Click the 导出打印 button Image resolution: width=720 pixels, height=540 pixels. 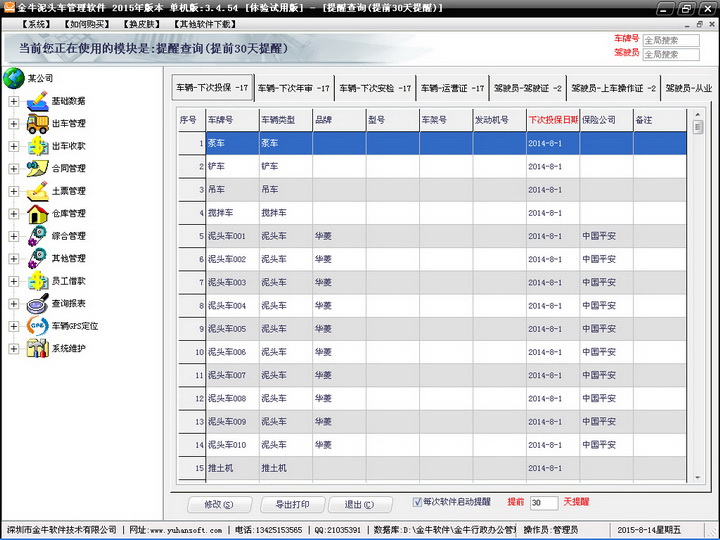(x=292, y=505)
